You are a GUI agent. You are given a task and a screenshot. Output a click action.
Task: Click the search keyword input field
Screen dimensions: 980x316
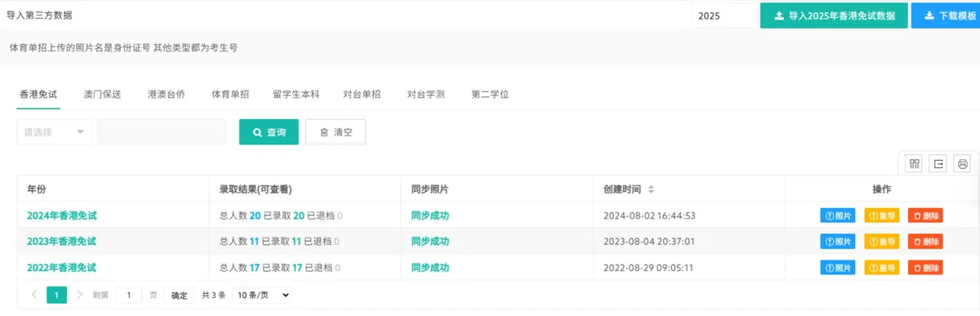(x=162, y=131)
